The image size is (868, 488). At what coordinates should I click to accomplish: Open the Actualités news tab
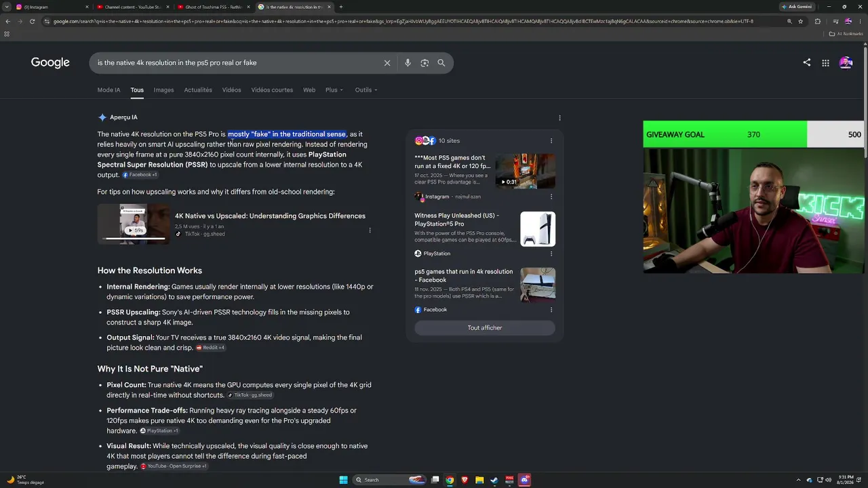point(198,90)
